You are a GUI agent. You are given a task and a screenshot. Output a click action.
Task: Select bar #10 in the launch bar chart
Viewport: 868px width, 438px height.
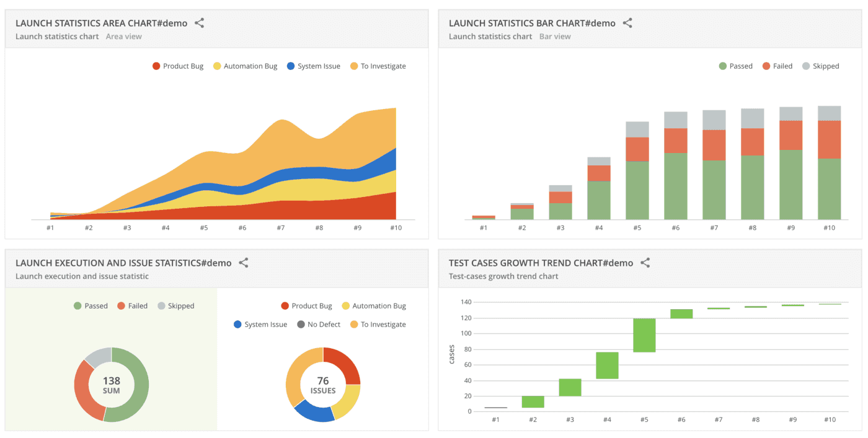(830, 163)
